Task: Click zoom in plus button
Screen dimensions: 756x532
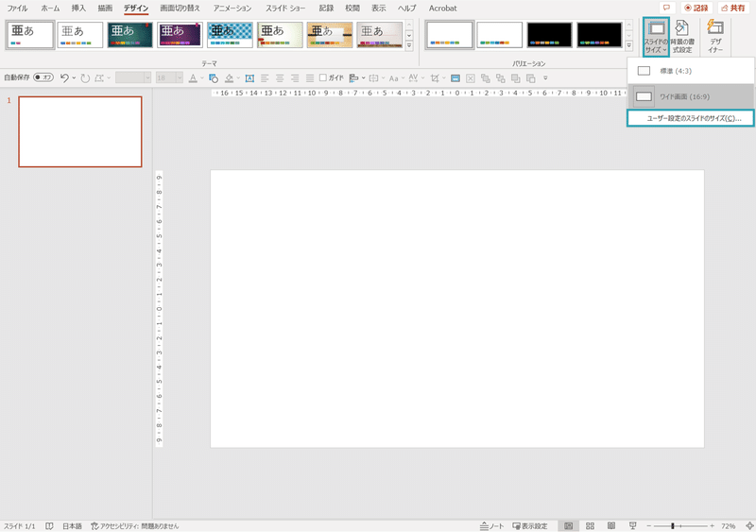Action: [713, 525]
